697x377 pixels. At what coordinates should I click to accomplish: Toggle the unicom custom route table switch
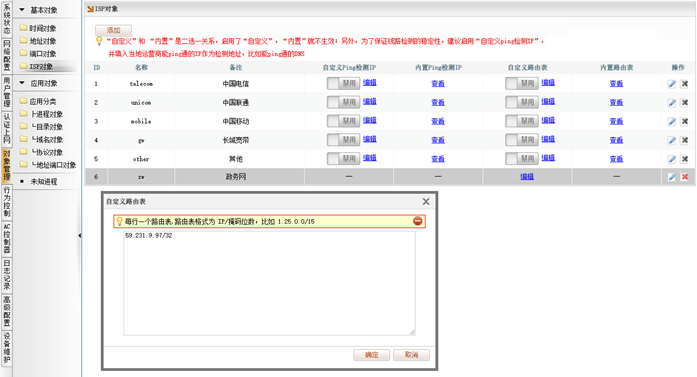click(x=521, y=102)
